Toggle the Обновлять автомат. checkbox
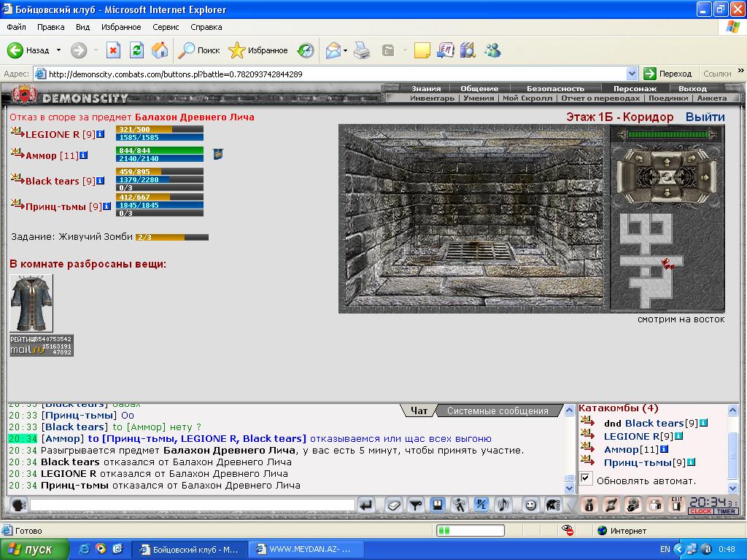 [x=586, y=478]
